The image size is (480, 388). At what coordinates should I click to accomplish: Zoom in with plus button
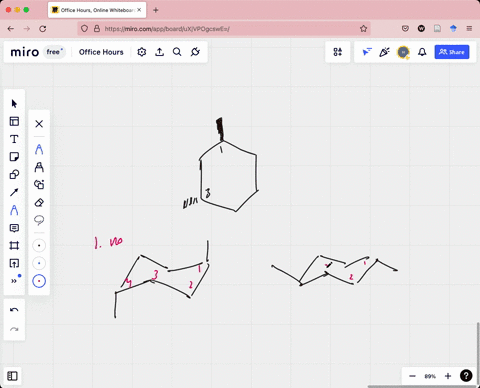coord(448,376)
